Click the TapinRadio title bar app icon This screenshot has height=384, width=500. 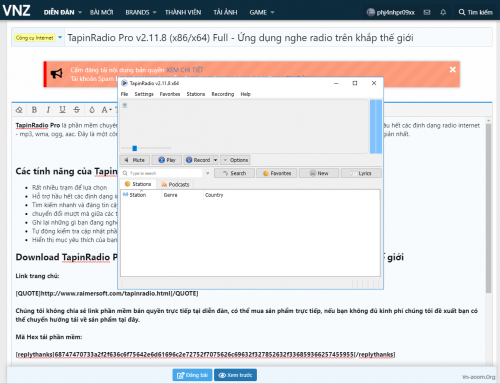pyautogui.click(x=124, y=83)
